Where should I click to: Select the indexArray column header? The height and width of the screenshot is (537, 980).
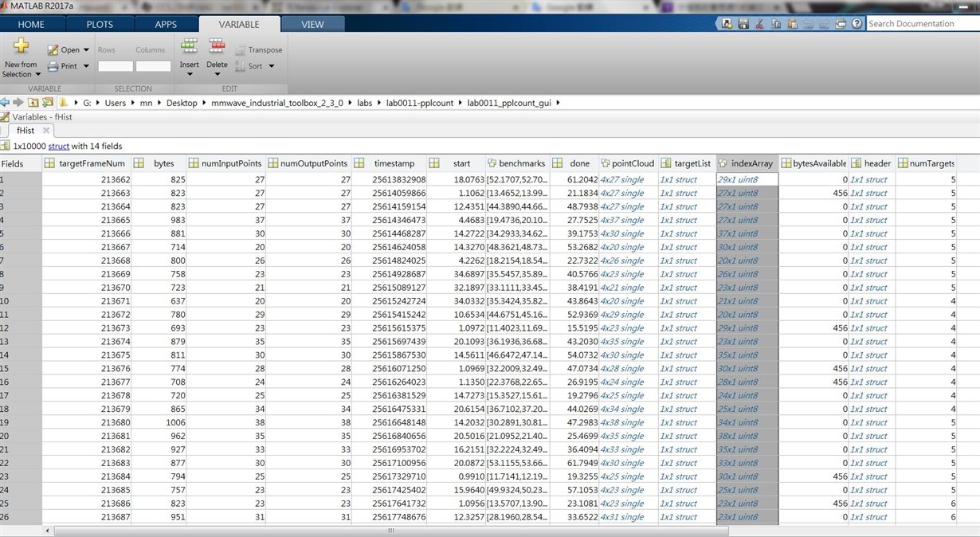747,163
